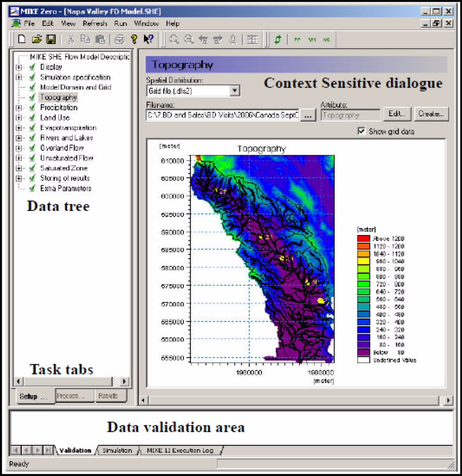This screenshot has height=476, width=462.
Task: Click the green refresh arrows icon
Action: (x=277, y=39)
